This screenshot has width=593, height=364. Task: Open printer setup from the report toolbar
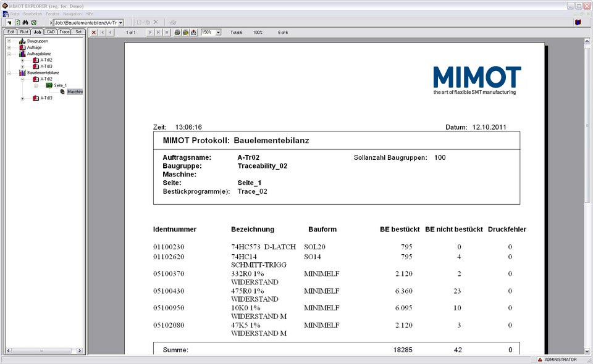[x=185, y=33]
